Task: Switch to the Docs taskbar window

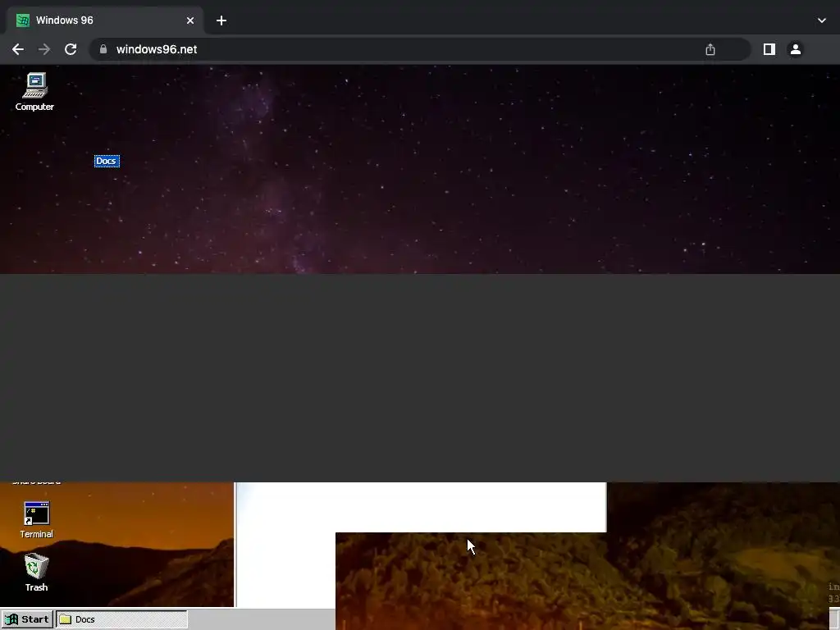Action: click(122, 619)
